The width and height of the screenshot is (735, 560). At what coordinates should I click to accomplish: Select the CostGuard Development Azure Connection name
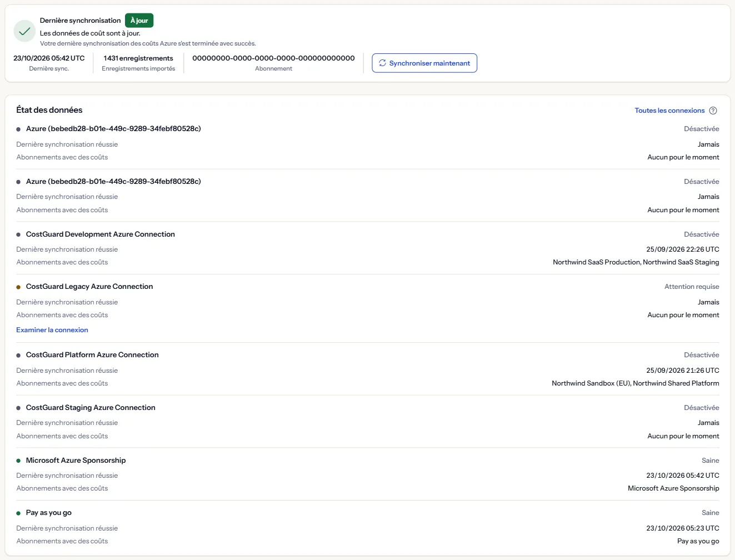101,234
